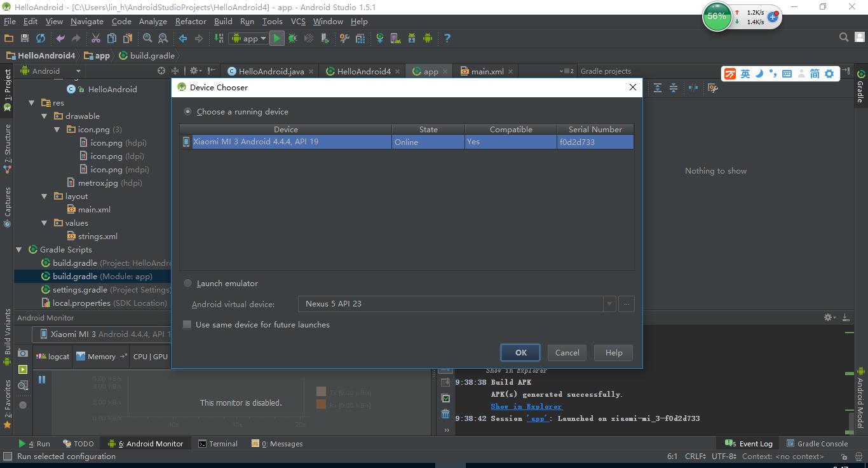The image size is (868, 468).
Task: Click the Replace icon in toolbar
Action: pyautogui.click(x=163, y=38)
